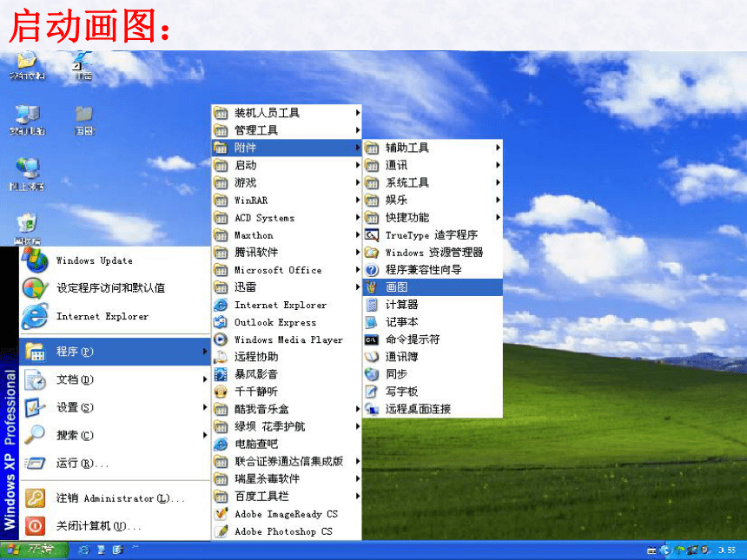
Task: Expand the 娱乐 submenu arrow
Action: (x=498, y=200)
